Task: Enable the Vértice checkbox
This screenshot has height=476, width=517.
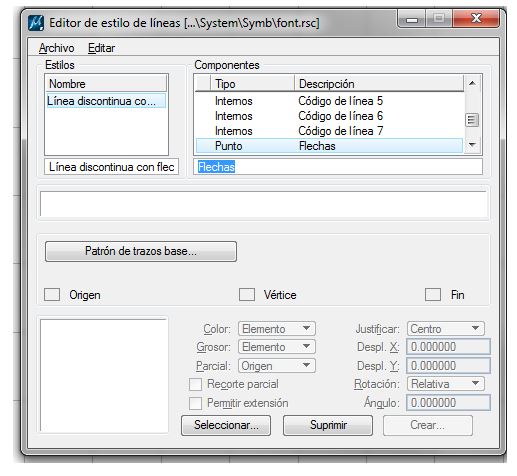Action: click(x=247, y=295)
